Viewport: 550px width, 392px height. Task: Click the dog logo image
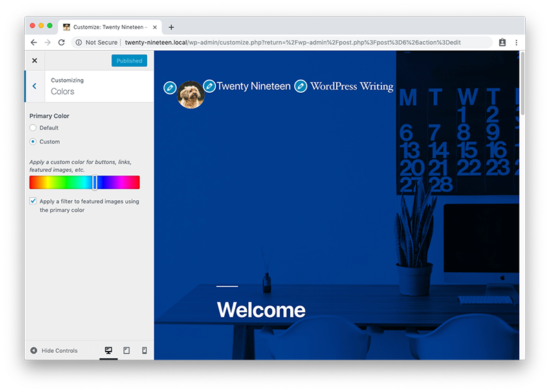click(x=191, y=95)
